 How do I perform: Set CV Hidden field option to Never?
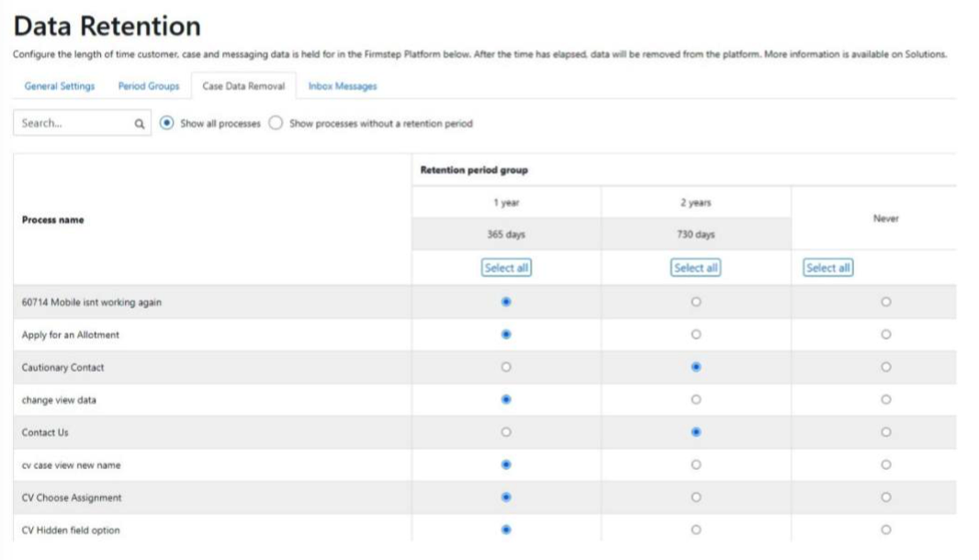point(885,530)
